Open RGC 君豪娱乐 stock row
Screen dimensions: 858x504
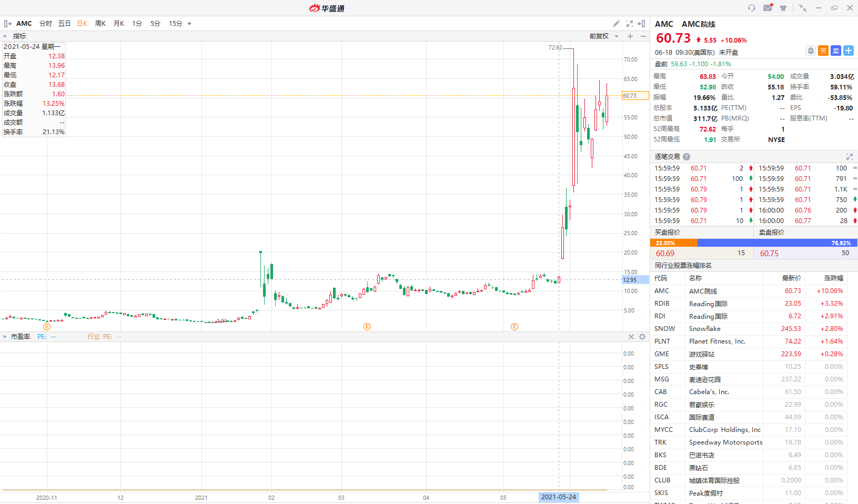(x=749, y=405)
